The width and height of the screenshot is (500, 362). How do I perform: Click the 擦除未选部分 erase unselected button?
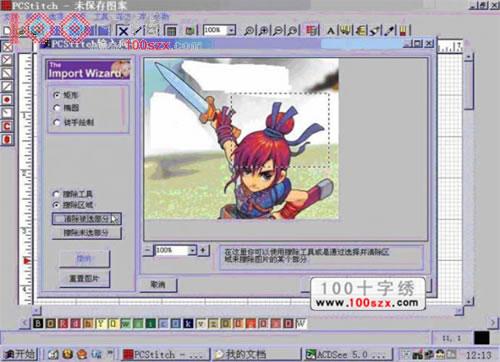[x=86, y=233]
